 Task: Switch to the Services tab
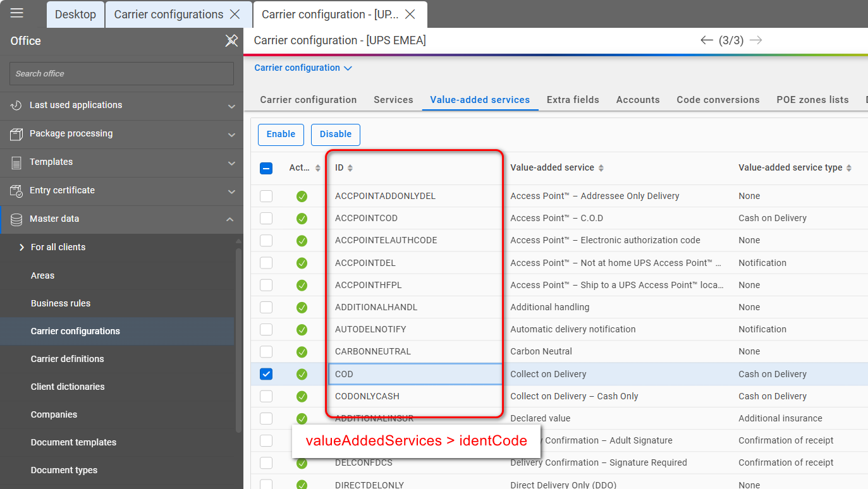pos(393,100)
